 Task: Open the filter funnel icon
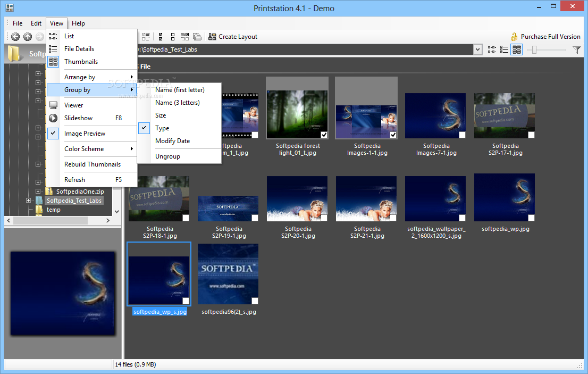pyautogui.click(x=577, y=49)
